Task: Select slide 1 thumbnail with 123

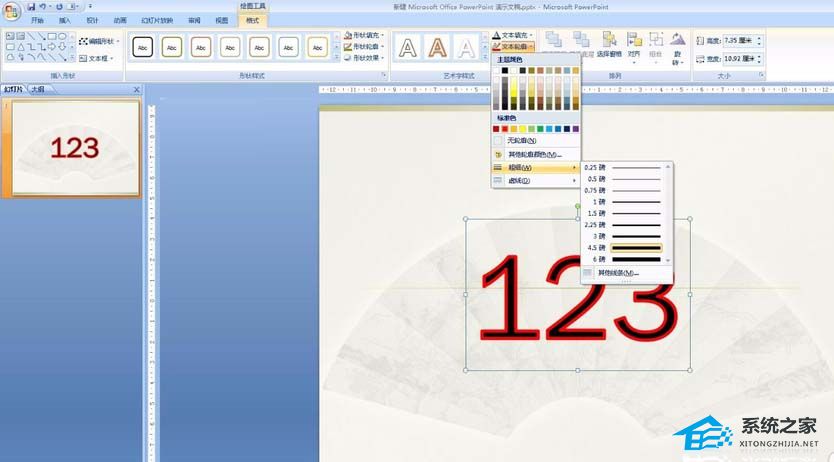Action: coord(76,148)
